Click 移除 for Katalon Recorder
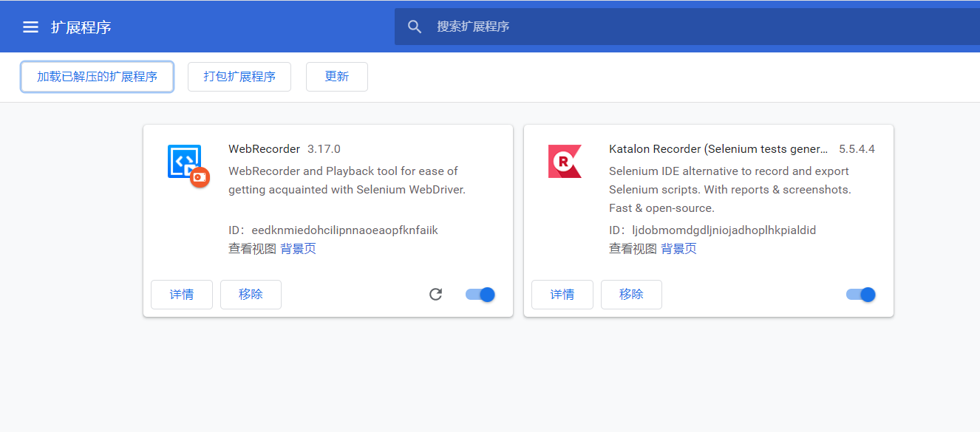980x432 pixels. tap(631, 295)
